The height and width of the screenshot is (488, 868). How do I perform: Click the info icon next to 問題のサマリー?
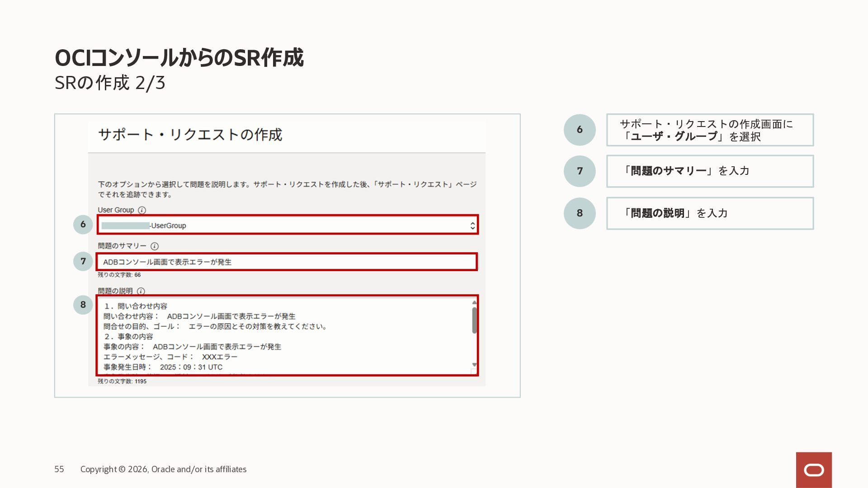155,246
